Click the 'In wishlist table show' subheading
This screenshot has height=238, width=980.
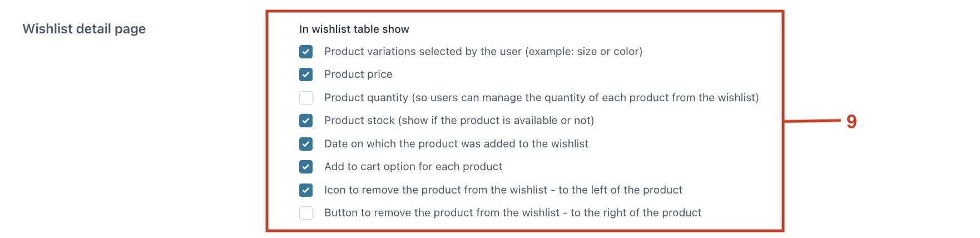pyautogui.click(x=354, y=29)
